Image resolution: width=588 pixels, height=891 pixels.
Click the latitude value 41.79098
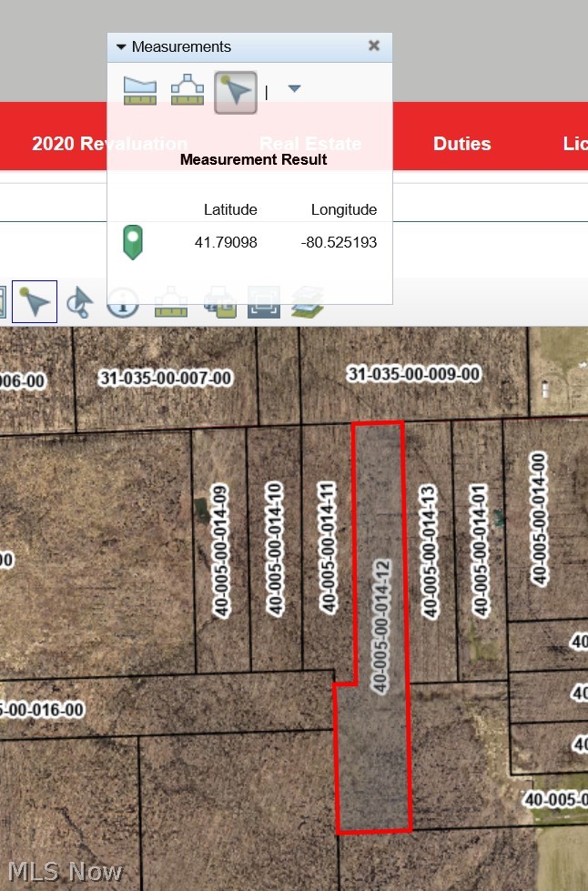coord(226,242)
